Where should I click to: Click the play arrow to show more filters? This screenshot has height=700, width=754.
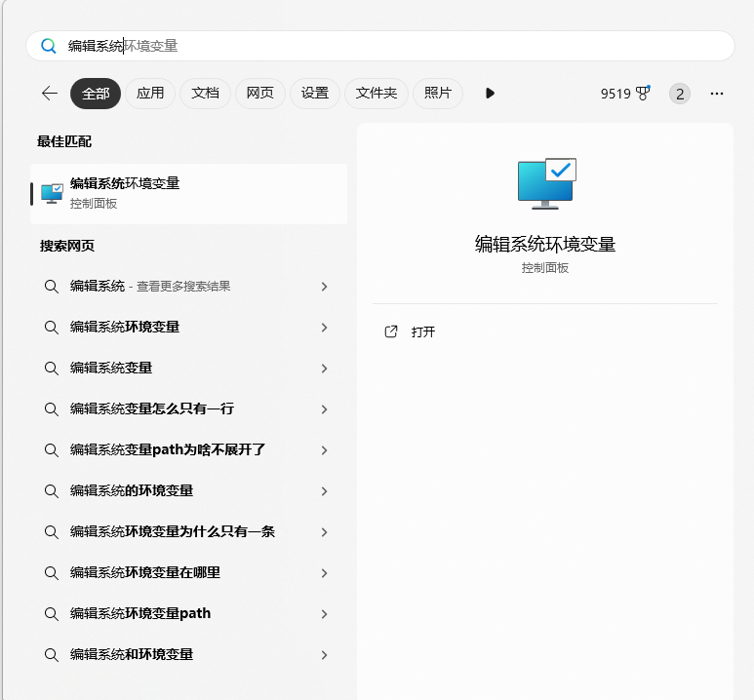pyautogui.click(x=490, y=94)
